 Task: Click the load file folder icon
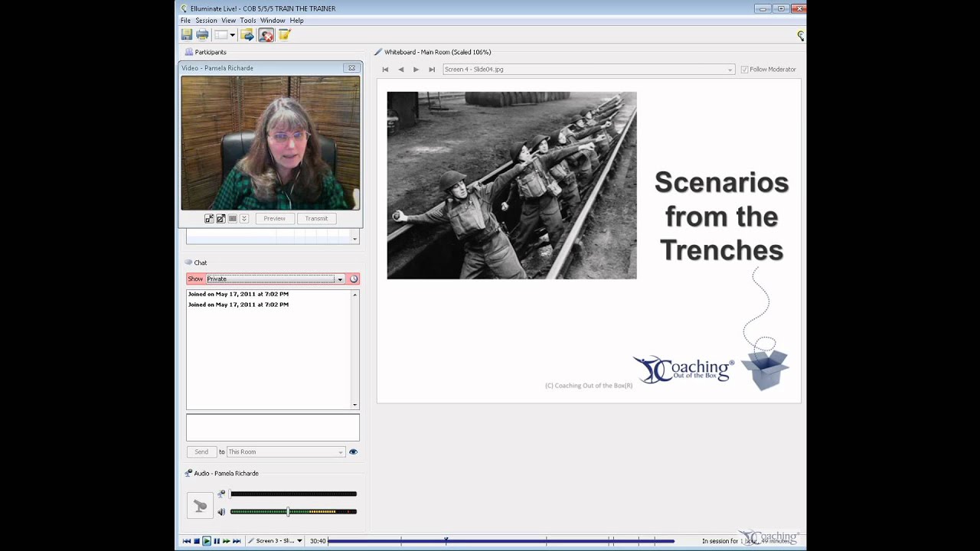click(247, 34)
